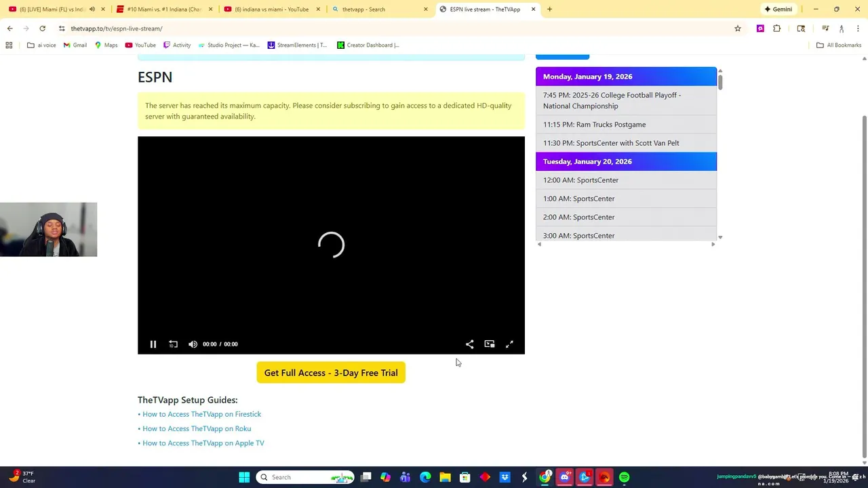Open File Explorer from the taskbar
868x488 pixels.
coord(445,477)
